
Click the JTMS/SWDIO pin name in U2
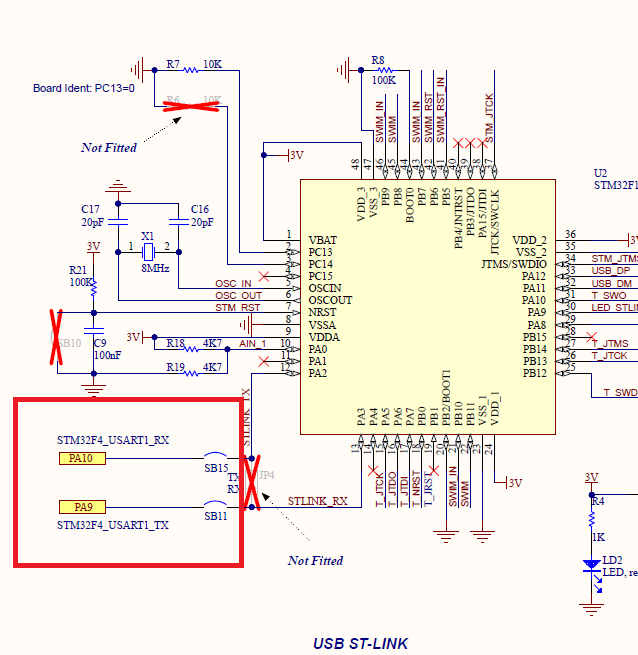[x=514, y=264]
